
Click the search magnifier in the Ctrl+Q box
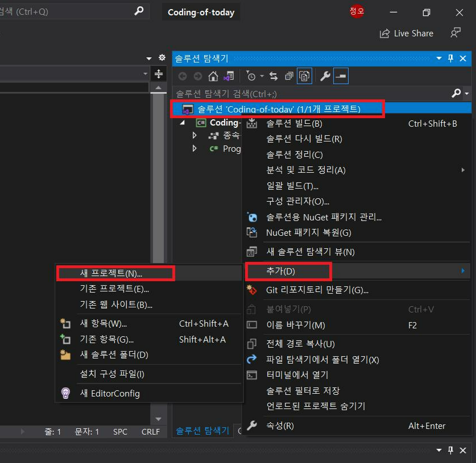coord(139,11)
